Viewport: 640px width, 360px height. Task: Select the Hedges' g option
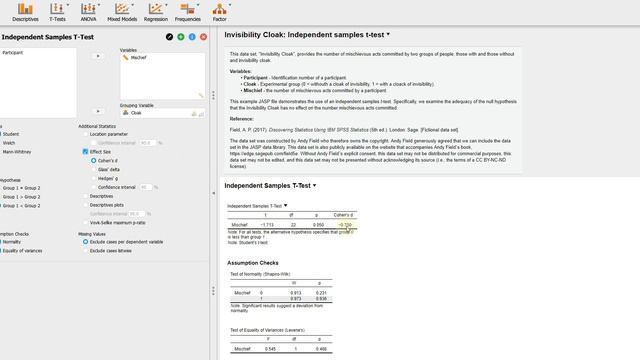point(93,178)
